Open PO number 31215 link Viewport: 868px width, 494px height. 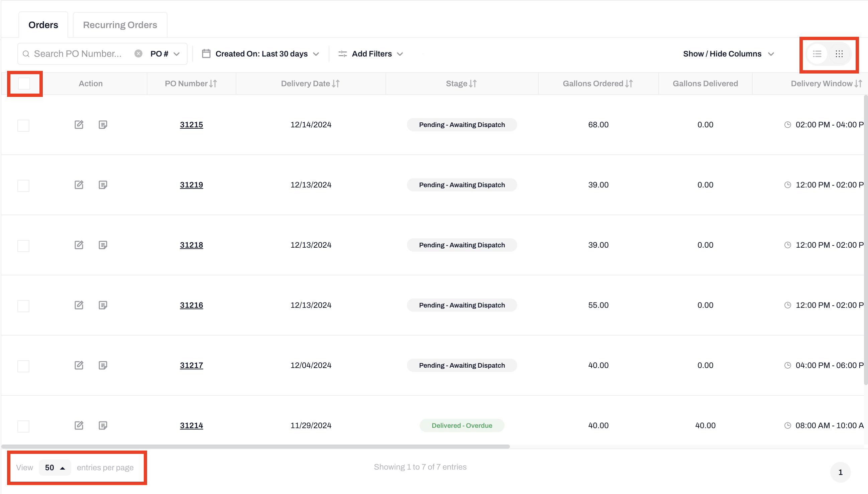click(191, 125)
